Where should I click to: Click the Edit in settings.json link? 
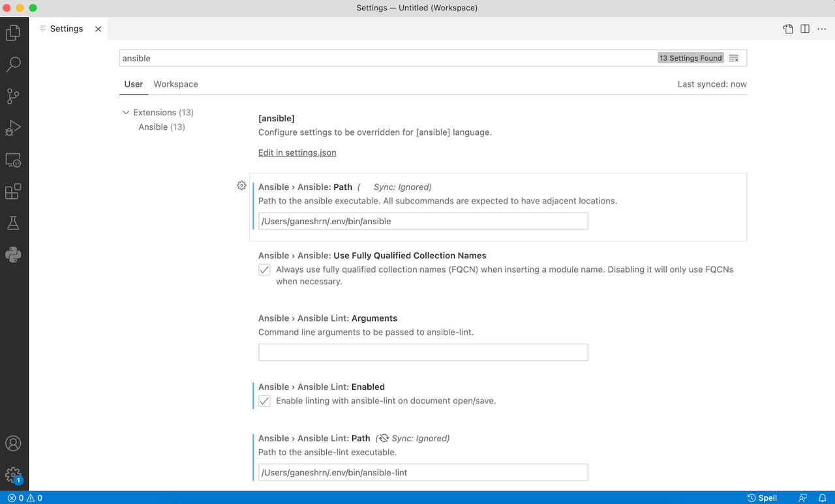297,153
